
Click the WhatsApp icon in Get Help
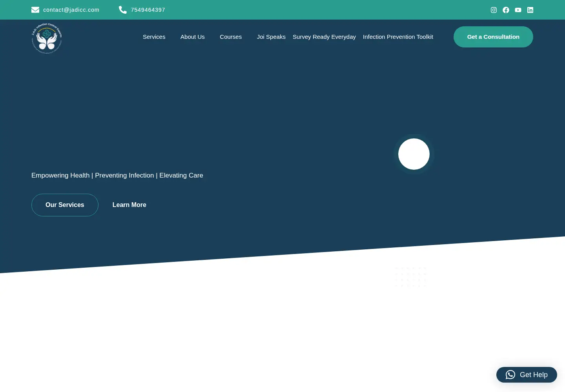[510, 375]
